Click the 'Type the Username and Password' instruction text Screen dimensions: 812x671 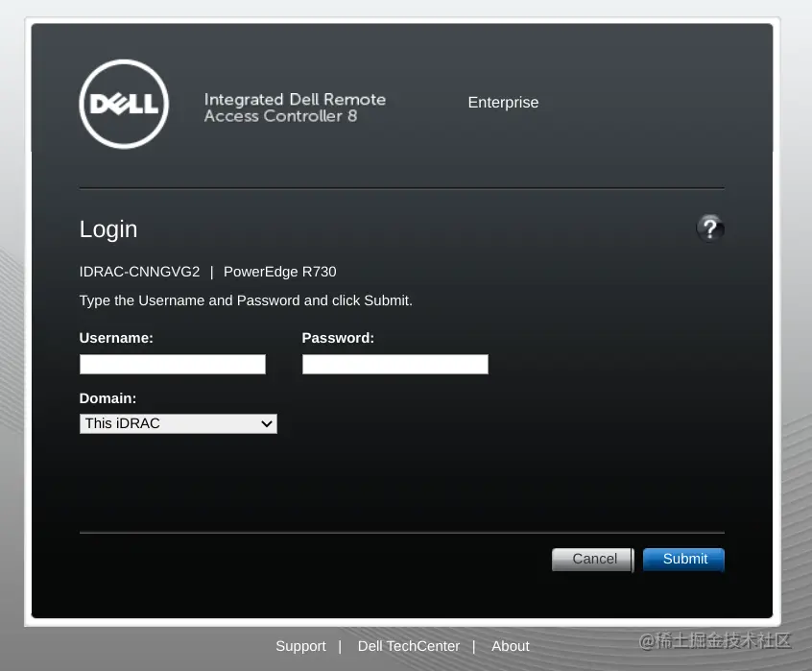[246, 300]
